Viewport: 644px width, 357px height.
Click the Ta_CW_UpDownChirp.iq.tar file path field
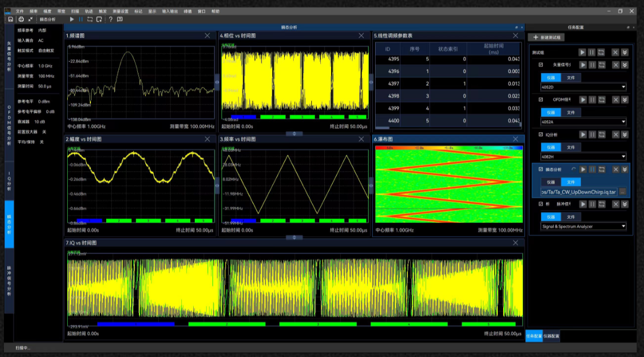tap(578, 191)
